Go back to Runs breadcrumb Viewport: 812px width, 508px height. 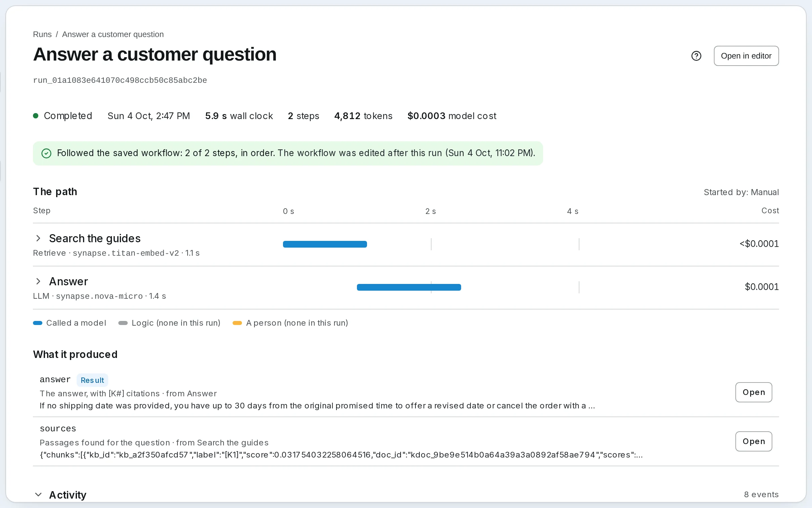[x=42, y=34]
